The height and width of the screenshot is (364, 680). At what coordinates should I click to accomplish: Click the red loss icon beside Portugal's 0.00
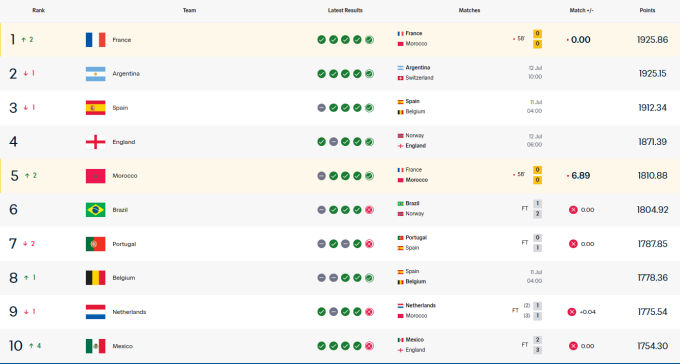coord(573,244)
